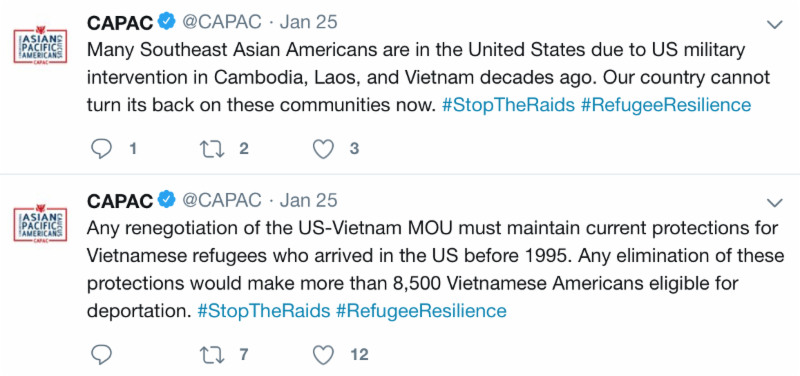This screenshot has width=800, height=376.
Task: Click the CAPAC display name on the first tweet
Action: coord(120,23)
